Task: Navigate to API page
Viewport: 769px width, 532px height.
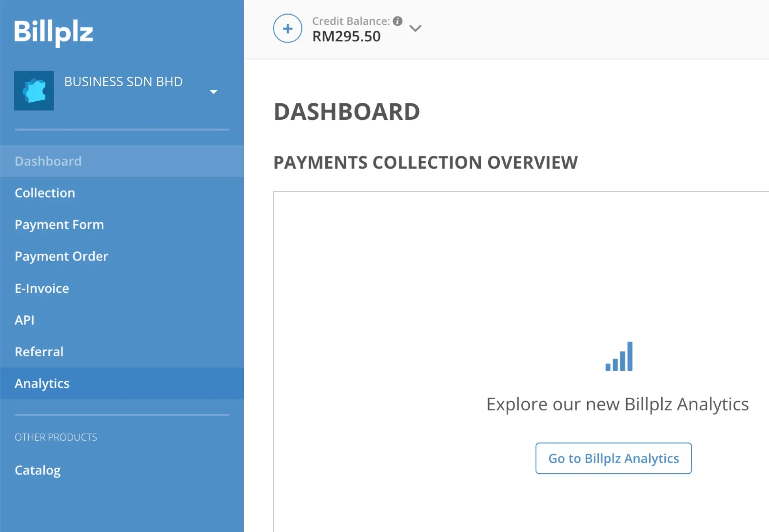Action: [x=122, y=320]
